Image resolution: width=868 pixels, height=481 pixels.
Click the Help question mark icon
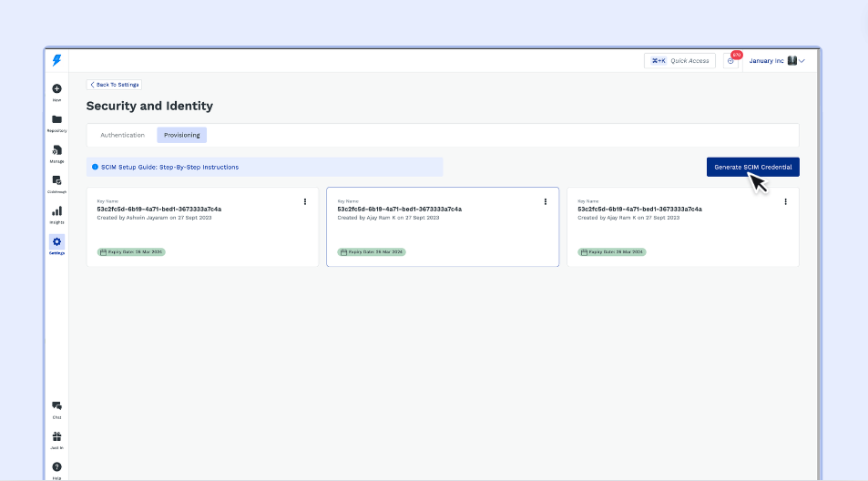[x=56, y=467]
